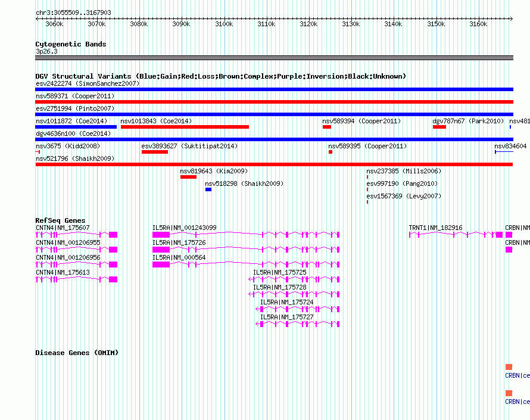530x420 pixels.
Task: Click the esv997190 (Pang2010) red marker
Action: [x=367, y=189]
